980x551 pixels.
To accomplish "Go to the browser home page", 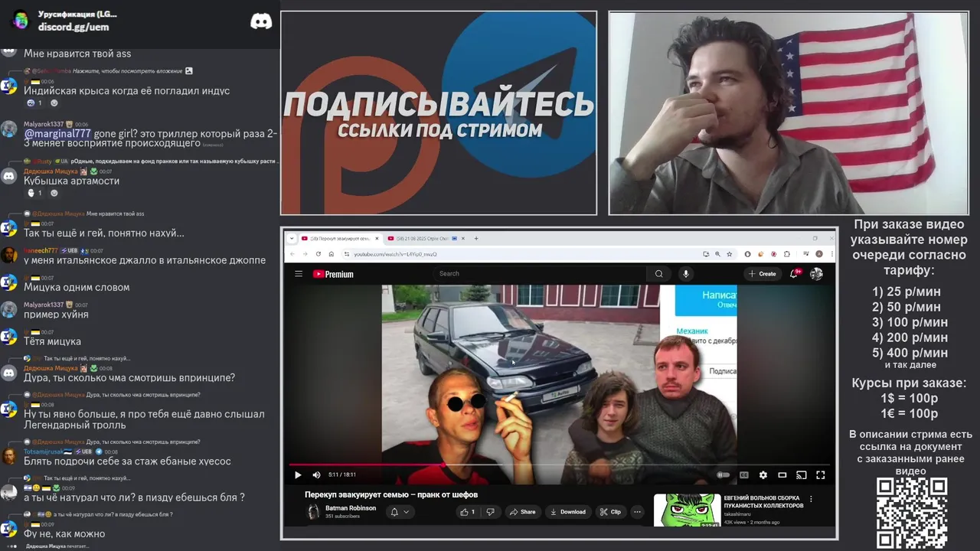I will pos(332,254).
